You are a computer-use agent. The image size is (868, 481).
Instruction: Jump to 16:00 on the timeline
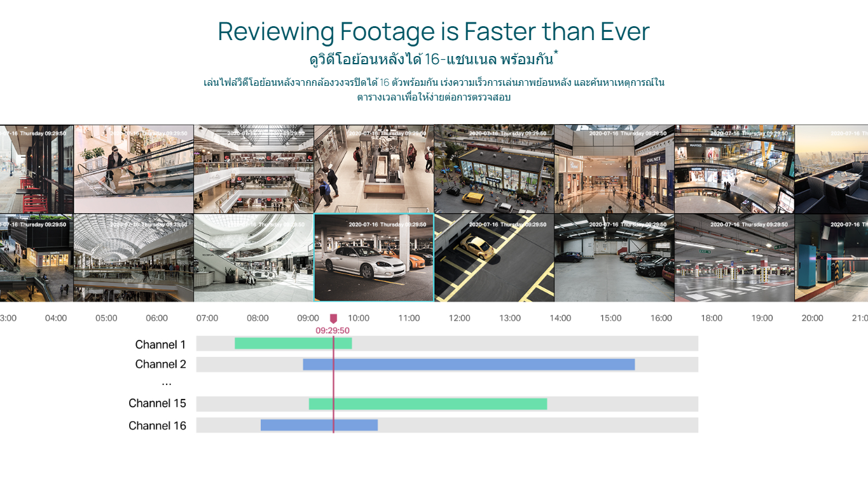661,318
